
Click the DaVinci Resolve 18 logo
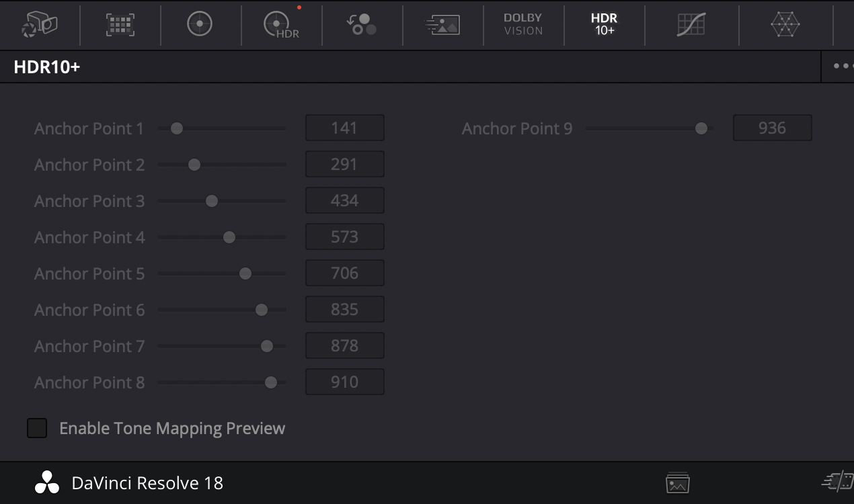tap(47, 483)
